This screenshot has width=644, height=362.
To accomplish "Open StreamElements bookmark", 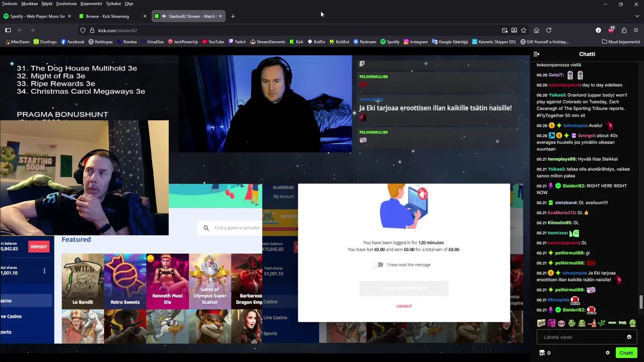I will [x=267, y=42].
